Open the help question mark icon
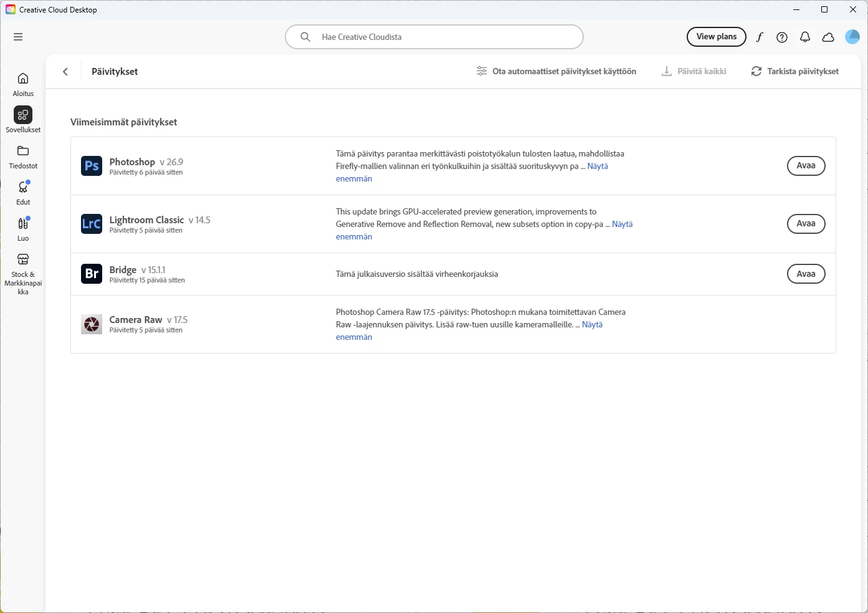 click(x=782, y=37)
